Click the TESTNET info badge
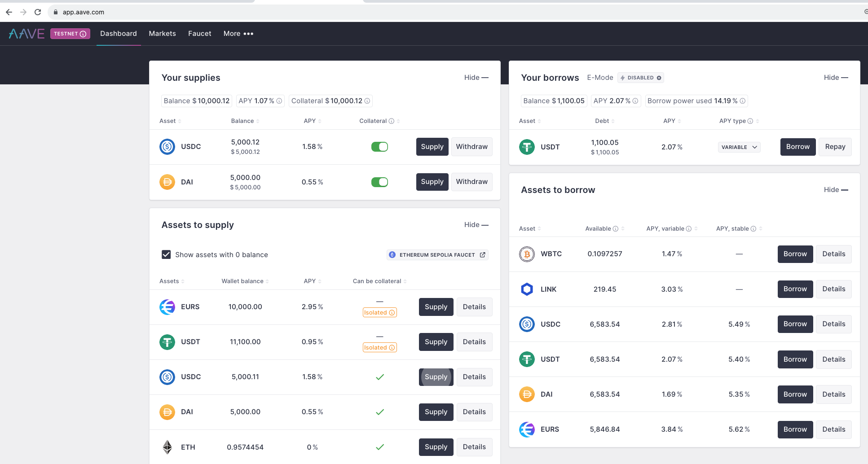 click(70, 34)
